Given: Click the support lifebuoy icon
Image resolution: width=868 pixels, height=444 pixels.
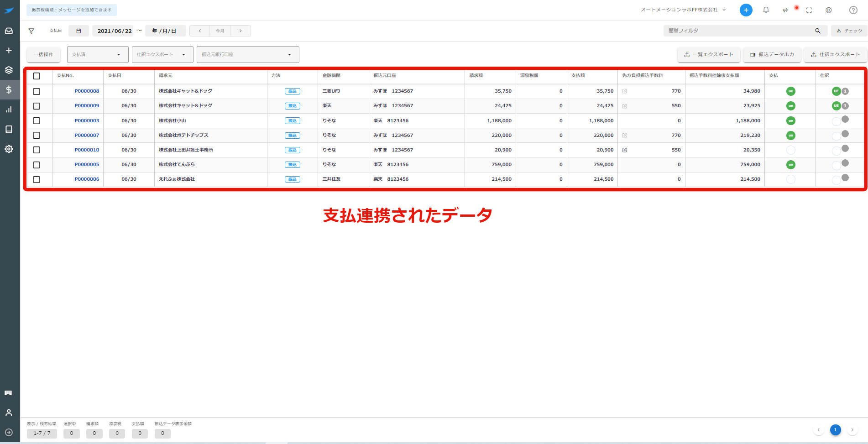Looking at the screenshot, I should [x=829, y=10].
